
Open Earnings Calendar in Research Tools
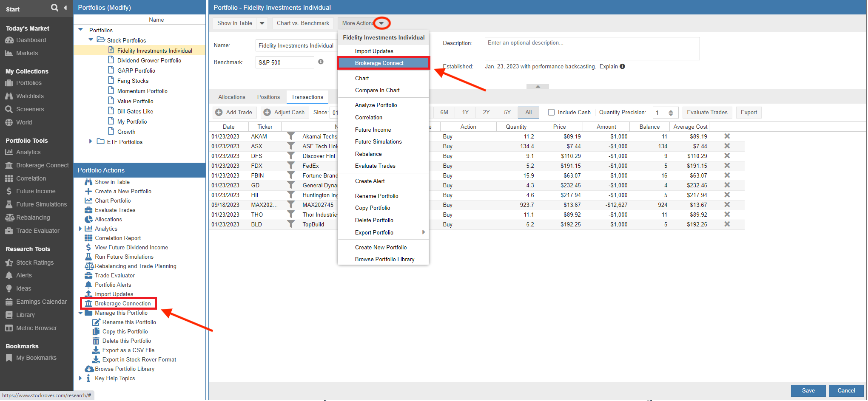point(41,302)
